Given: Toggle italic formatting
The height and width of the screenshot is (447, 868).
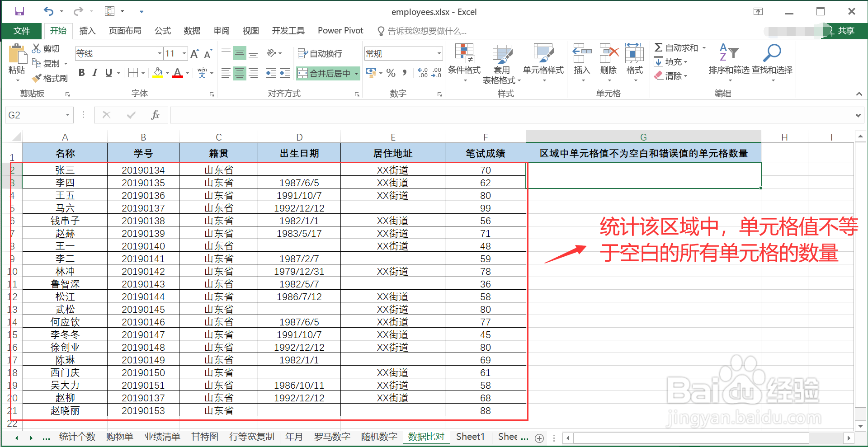Looking at the screenshot, I should click(95, 72).
